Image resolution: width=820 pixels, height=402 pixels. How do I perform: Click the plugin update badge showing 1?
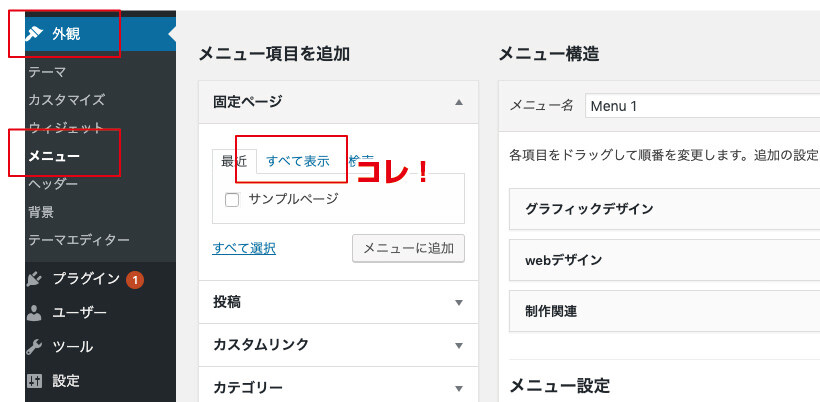pos(135,279)
